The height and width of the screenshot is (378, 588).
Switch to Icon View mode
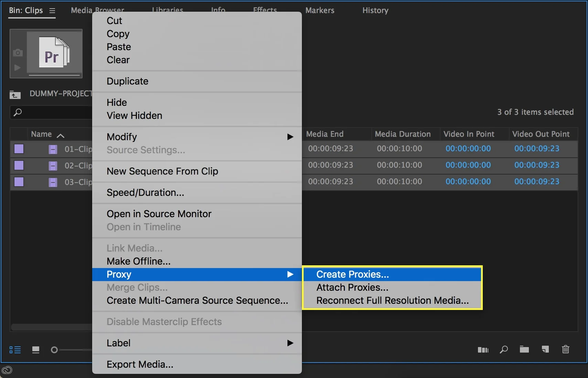(x=35, y=349)
